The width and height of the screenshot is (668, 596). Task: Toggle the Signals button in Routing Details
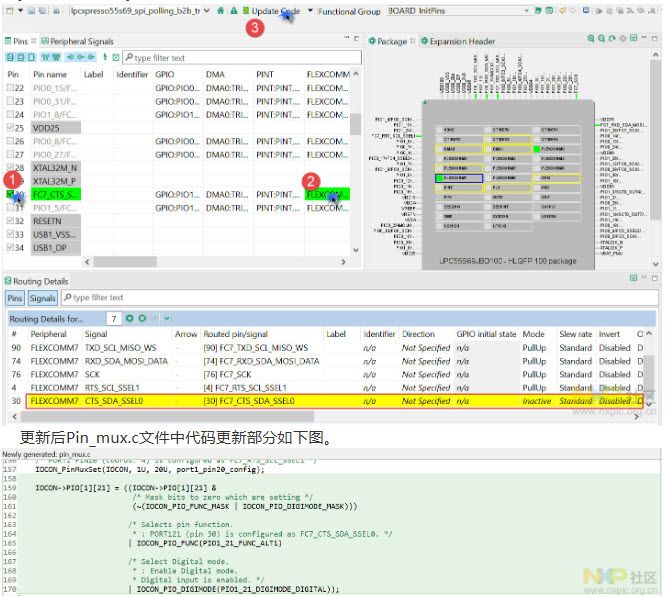pyautogui.click(x=42, y=298)
